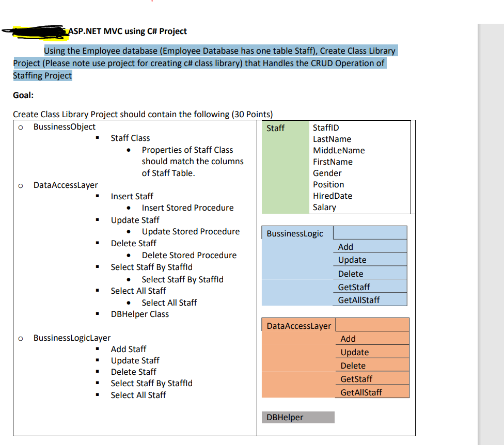Click the Goal heading text
The width and height of the screenshot is (504, 445).
[21, 95]
